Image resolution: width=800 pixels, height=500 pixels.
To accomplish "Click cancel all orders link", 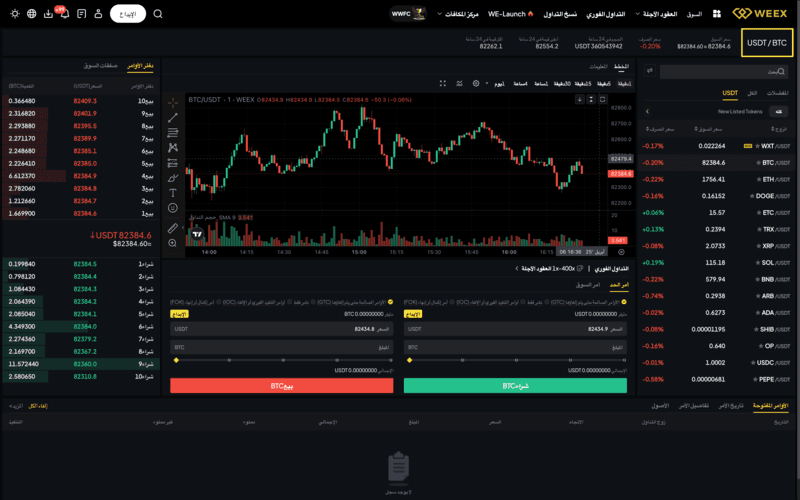I will click(38, 406).
